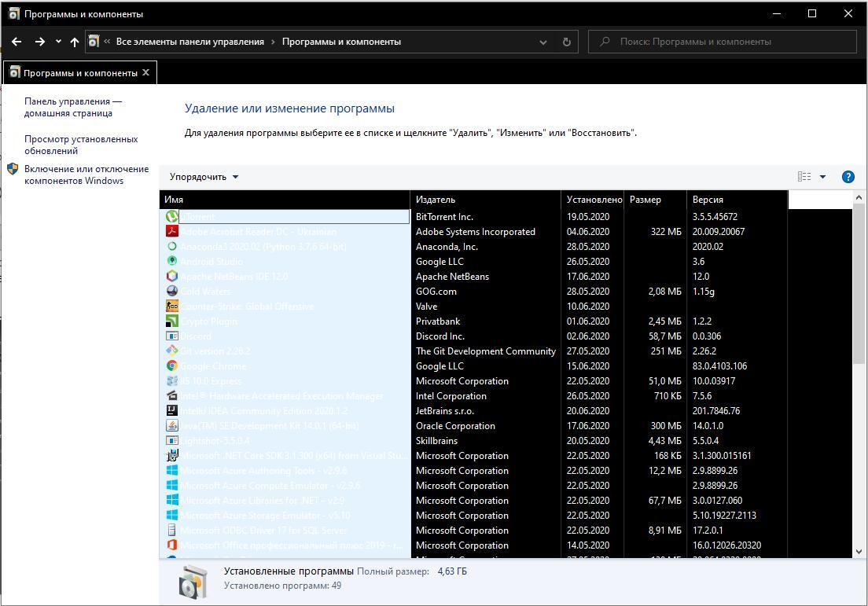This screenshot has width=868, height=606.
Task: Sort by the Версия column header
Action: pos(737,199)
